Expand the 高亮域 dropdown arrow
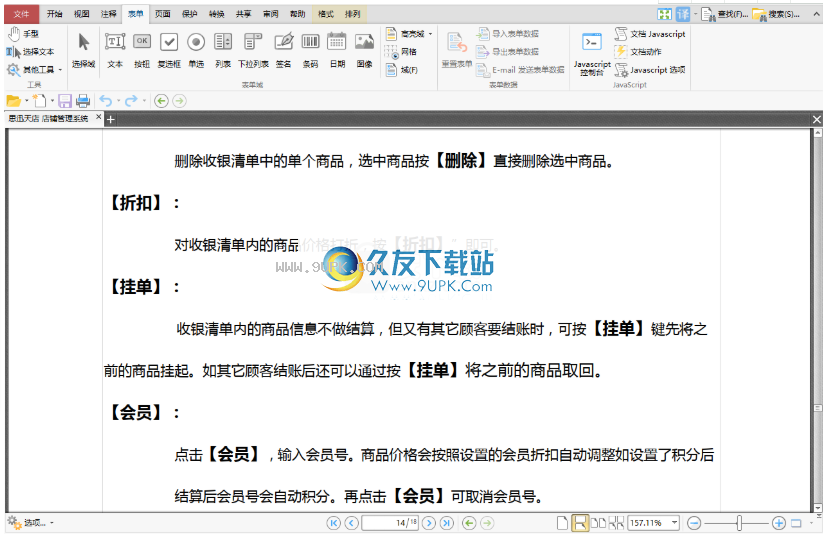The height and width of the screenshot is (539, 823). click(430, 34)
